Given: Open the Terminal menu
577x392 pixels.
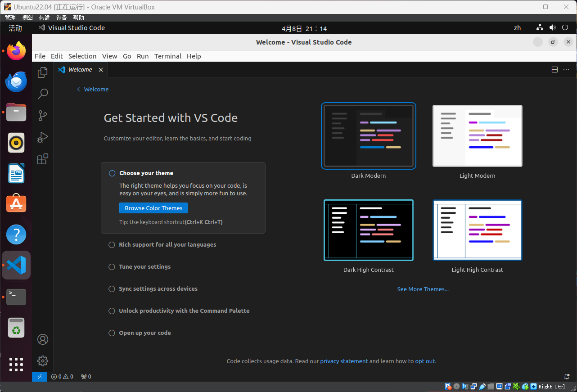Looking at the screenshot, I should pos(167,56).
